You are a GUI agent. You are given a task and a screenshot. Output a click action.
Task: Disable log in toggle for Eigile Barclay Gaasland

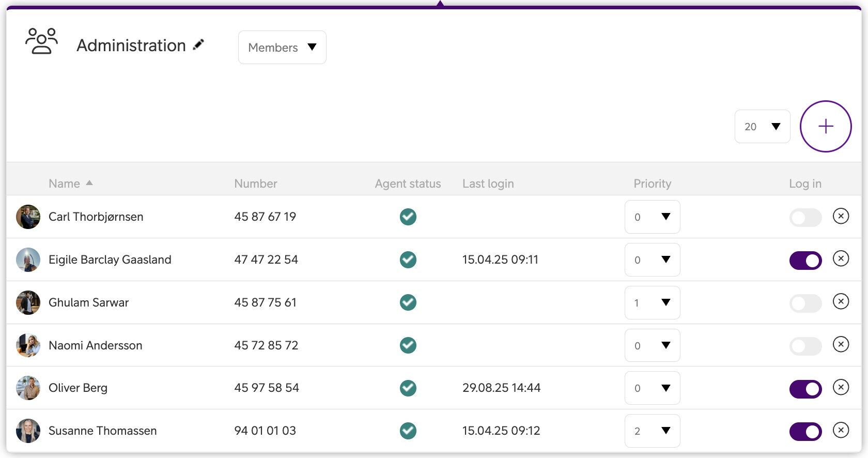(805, 261)
